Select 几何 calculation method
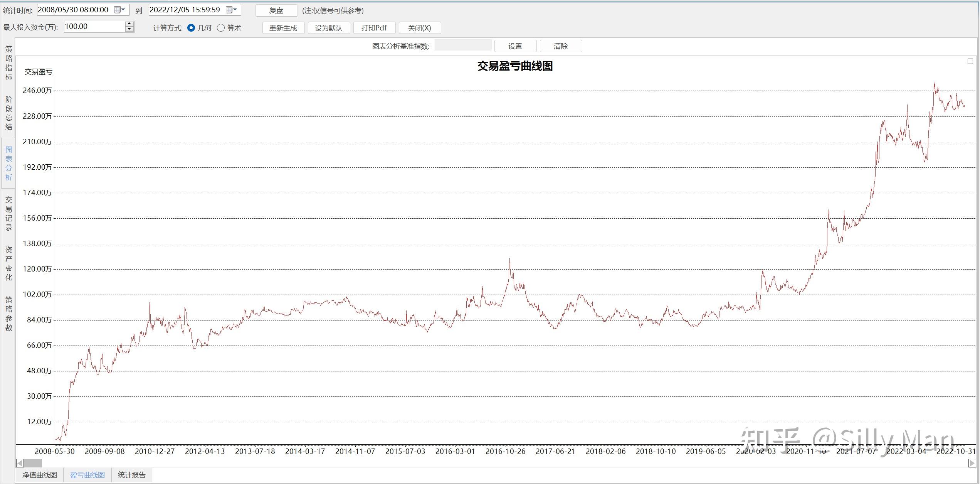The width and height of the screenshot is (980, 484). tap(191, 28)
